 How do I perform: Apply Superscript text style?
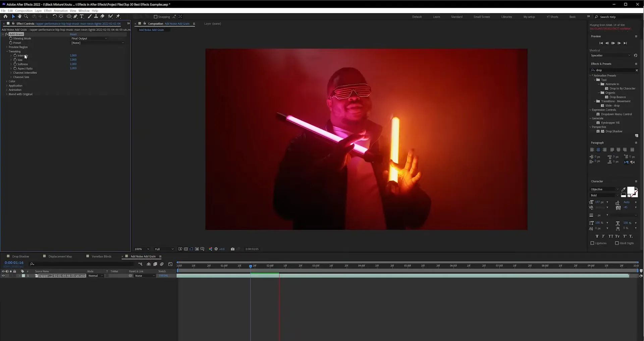pos(625,236)
